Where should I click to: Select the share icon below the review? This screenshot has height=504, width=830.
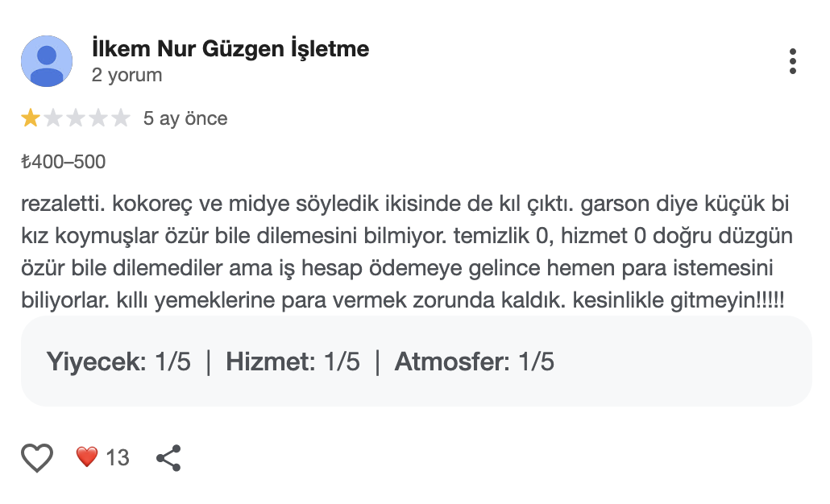tap(168, 456)
